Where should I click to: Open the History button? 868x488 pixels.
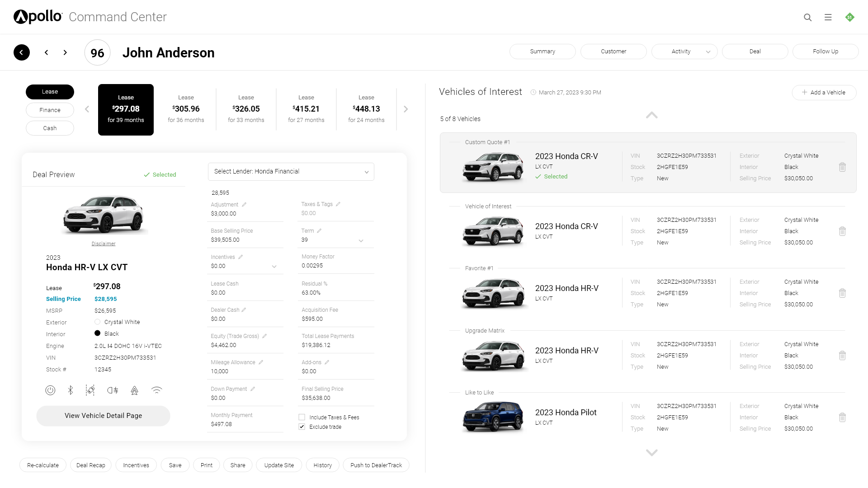(x=323, y=465)
